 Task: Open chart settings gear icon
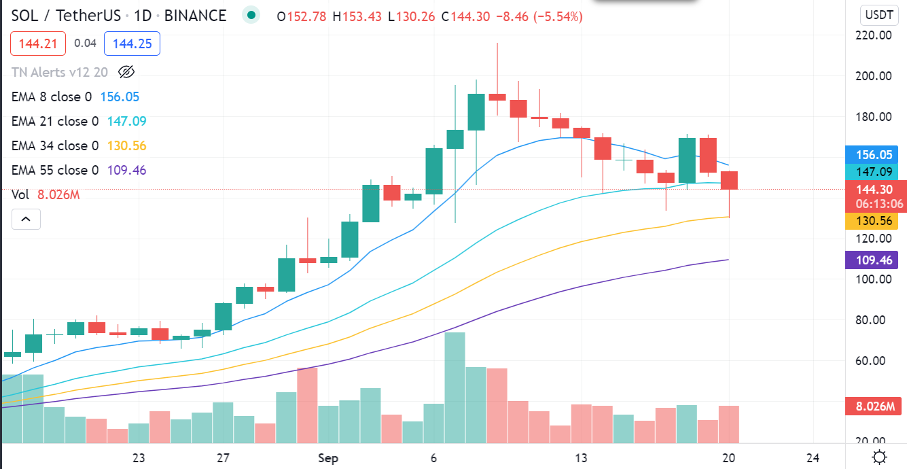pos(878,456)
